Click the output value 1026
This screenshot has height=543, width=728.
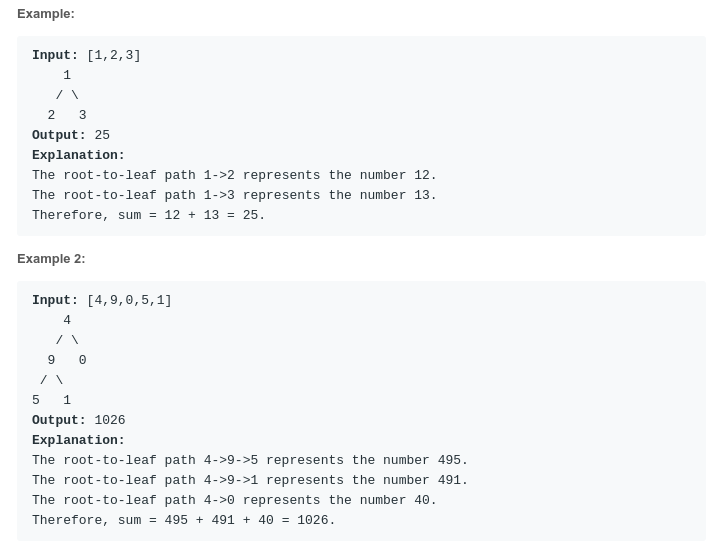110,420
